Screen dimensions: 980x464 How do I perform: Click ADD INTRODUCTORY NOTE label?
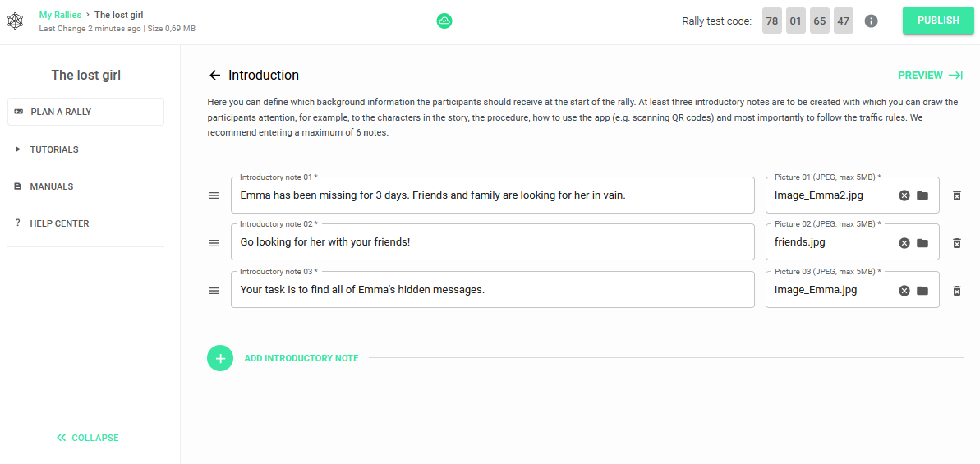(301, 358)
